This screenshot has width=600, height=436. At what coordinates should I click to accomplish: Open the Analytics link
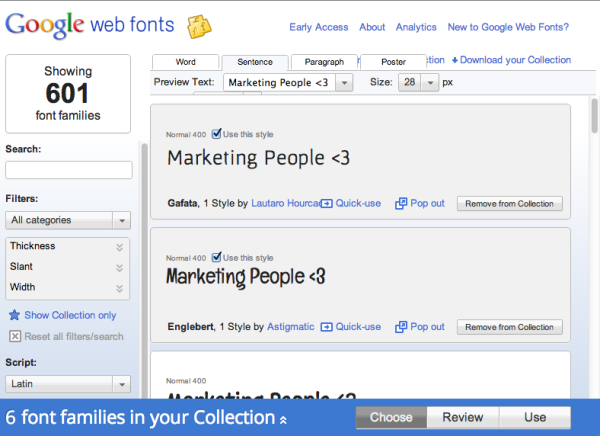pyautogui.click(x=416, y=27)
